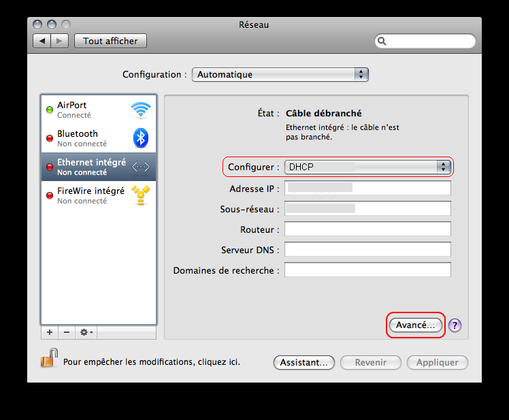Select Bluetooth in the service list
This screenshot has height=420, width=509.
point(99,138)
